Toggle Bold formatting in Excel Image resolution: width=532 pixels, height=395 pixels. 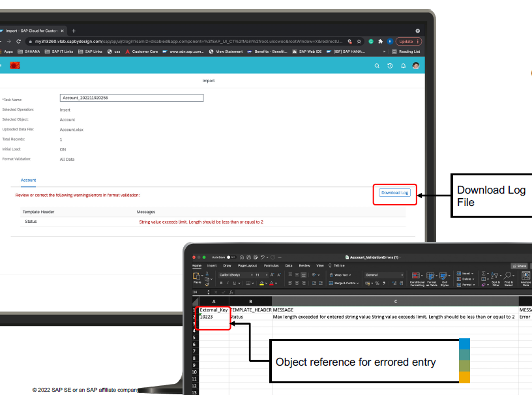coord(221,283)
